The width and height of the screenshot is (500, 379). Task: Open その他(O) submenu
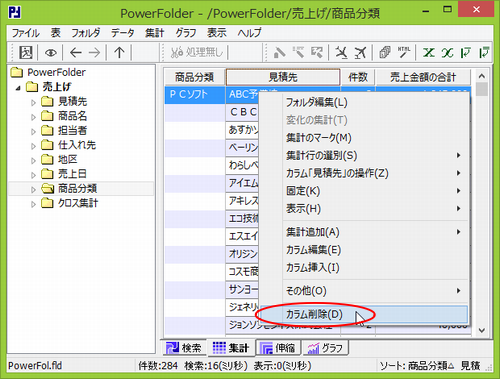pos(364,291)
